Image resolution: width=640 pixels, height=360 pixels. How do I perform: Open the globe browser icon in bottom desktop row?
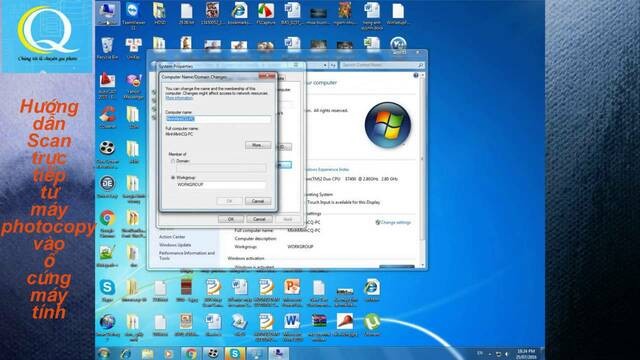(x=107, y=327)
